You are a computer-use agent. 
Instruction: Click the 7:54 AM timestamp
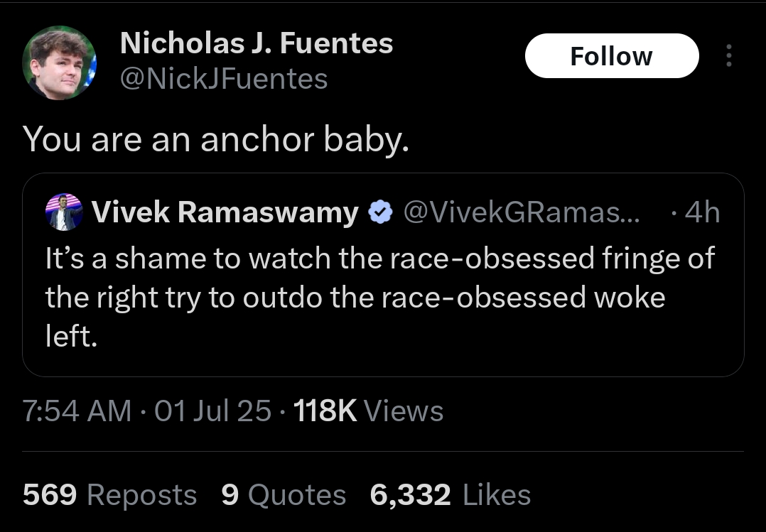pos(77,411)
